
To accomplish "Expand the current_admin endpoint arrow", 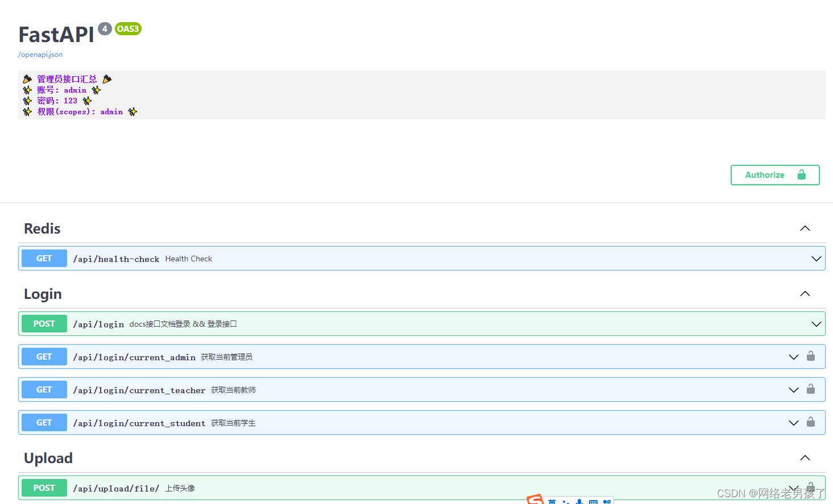I will coord(794,357).
